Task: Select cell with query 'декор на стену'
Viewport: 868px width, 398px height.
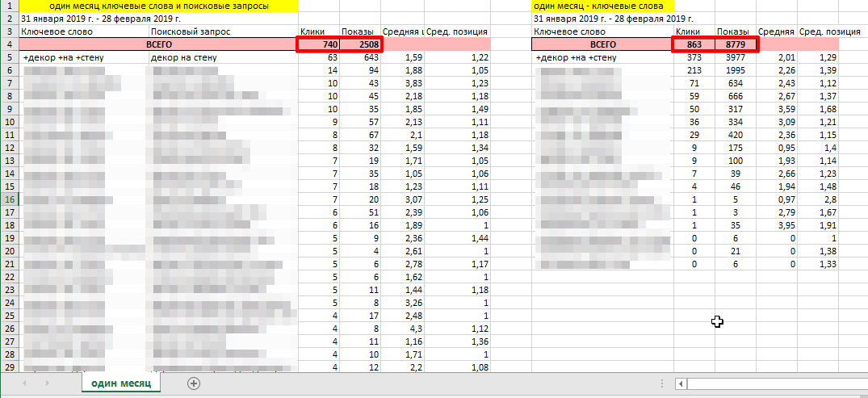Action: [x=224, y=57]
